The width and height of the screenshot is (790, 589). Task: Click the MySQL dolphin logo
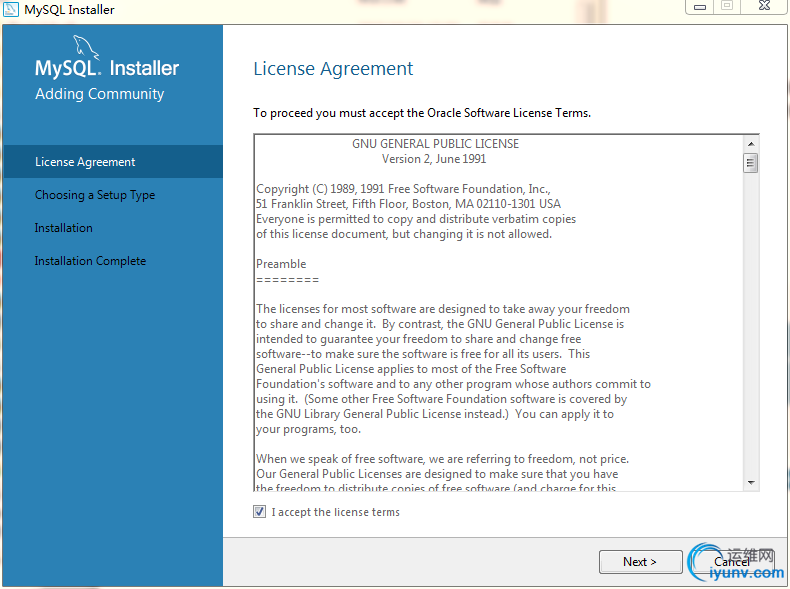pyautogui.click(x=86, y=48)
